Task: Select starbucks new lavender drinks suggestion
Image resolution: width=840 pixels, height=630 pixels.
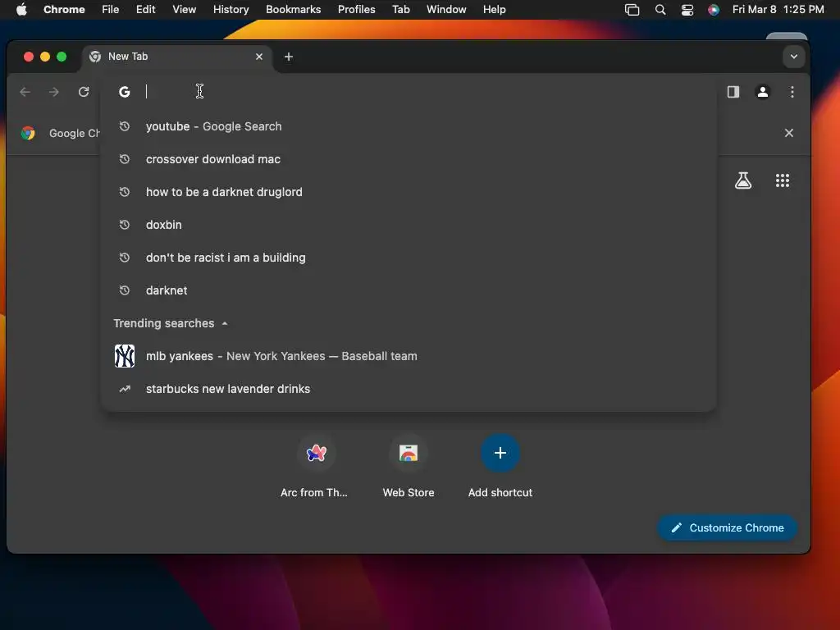Action: pyautogui.click(x=409, y=389)
